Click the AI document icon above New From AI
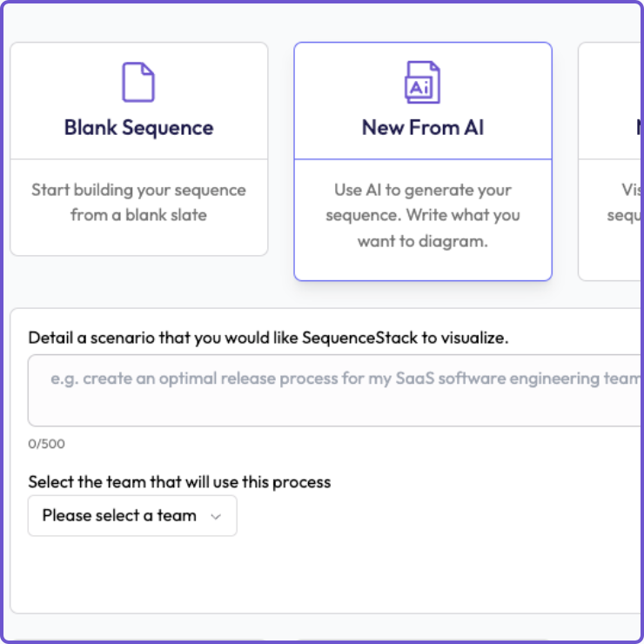This screenshot has height=644, width=644. point(423,82)
